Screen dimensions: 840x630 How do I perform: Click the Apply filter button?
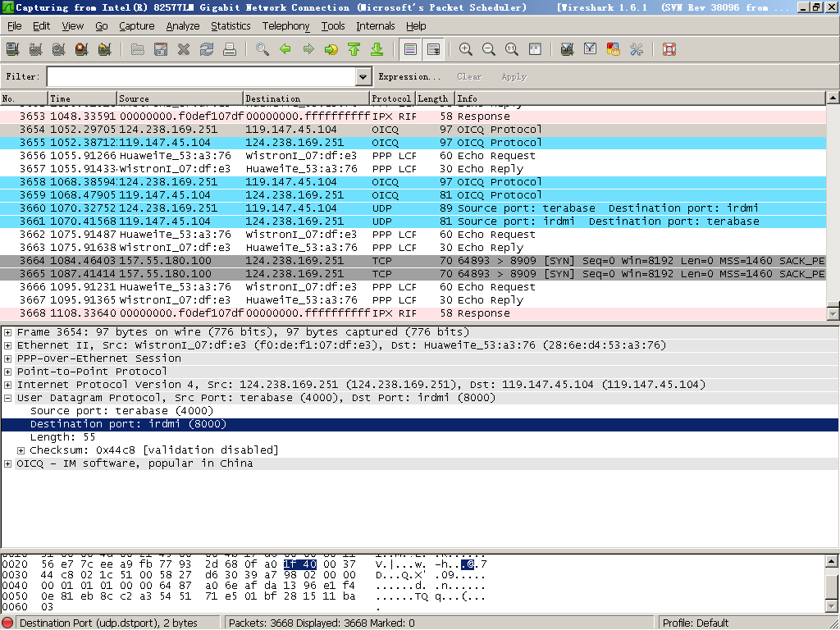(514, 76)
